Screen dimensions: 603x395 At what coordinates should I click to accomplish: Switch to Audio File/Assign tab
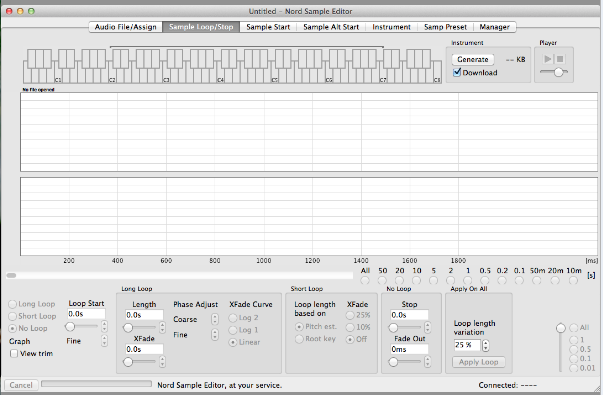(126, 27)
